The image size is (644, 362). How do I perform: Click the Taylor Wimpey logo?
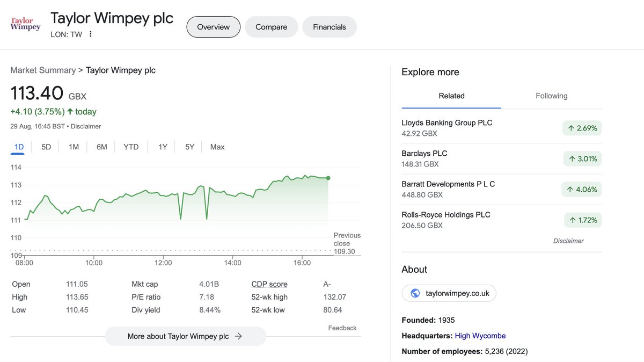pos(25,24)
